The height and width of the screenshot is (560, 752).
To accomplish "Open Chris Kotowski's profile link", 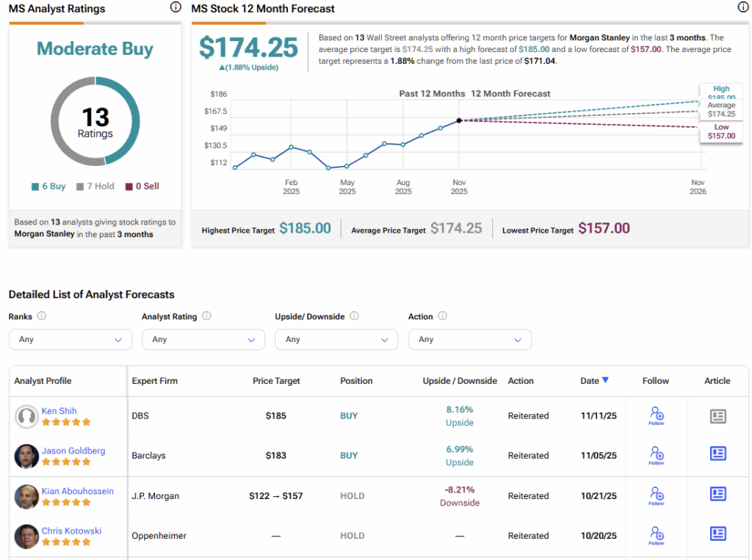I will pyautogui.click(x=71, y=531).
